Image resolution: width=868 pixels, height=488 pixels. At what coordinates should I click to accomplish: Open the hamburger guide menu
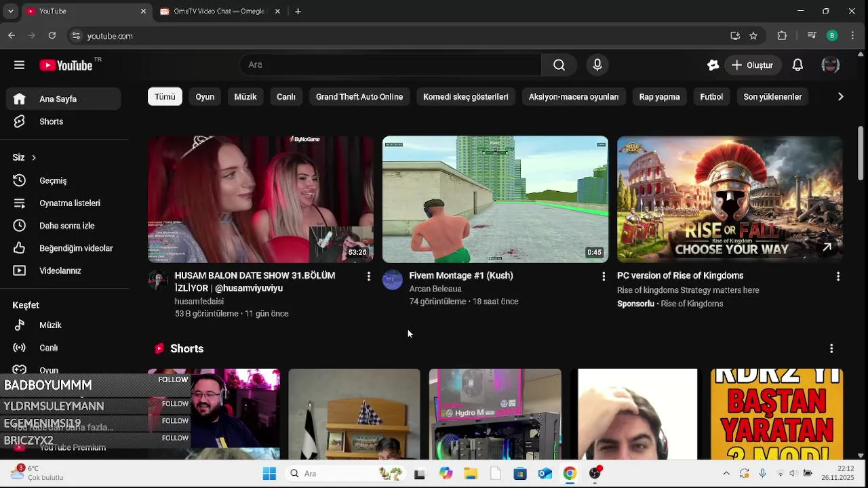click(19, 65)
